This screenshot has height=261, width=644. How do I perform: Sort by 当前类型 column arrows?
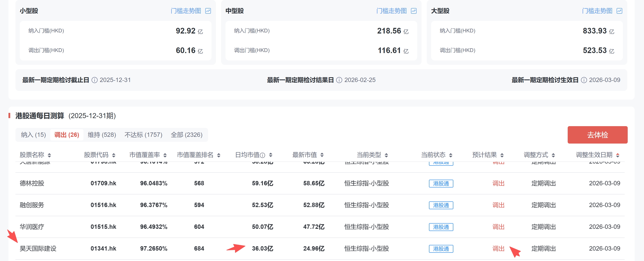click(x=386, y=155)
